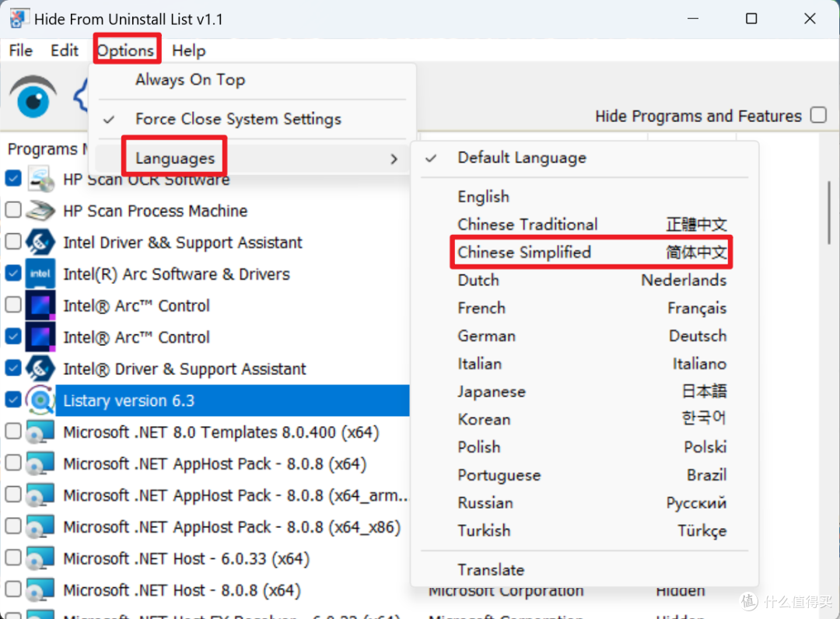Select the Listary version 6.3 row

coord(232,400)
